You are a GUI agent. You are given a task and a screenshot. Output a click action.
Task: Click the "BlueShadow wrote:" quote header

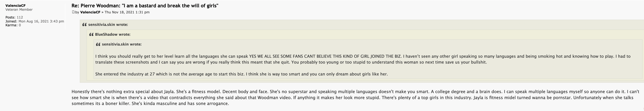112,34
